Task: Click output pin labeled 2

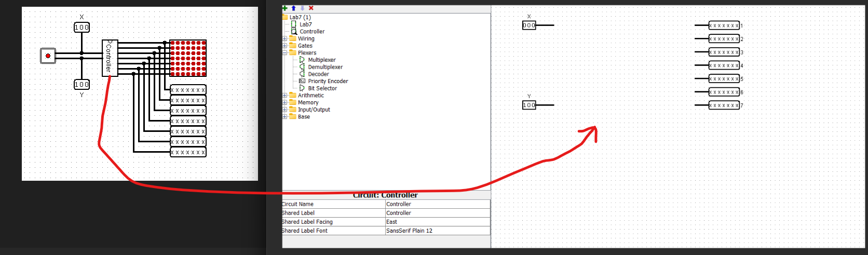Action: click(724, 39)
